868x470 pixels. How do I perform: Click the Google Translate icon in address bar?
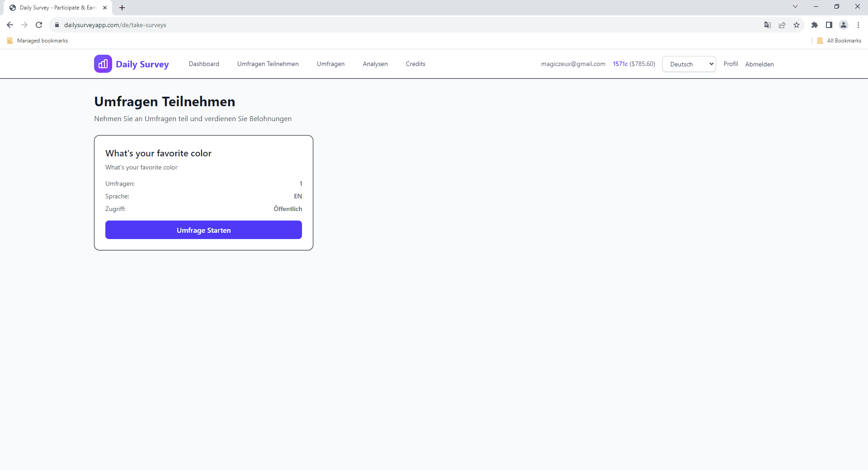768,25
